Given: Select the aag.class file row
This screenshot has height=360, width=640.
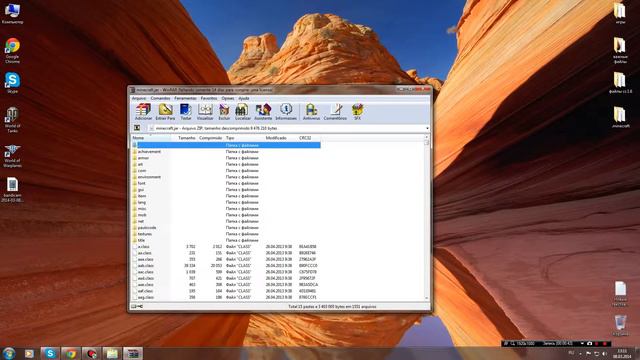Looking at the screenshot, I should (x=226, y=297).
